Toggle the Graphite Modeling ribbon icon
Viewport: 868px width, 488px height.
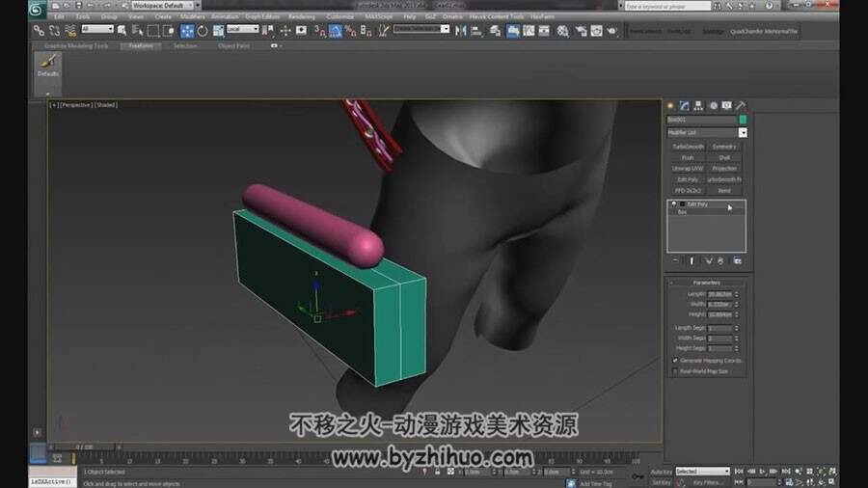click(x=513, y=31)
